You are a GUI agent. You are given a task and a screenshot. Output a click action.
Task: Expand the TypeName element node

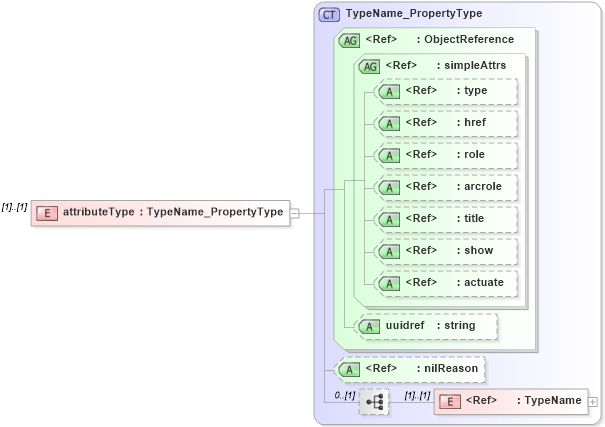(593, 402)
